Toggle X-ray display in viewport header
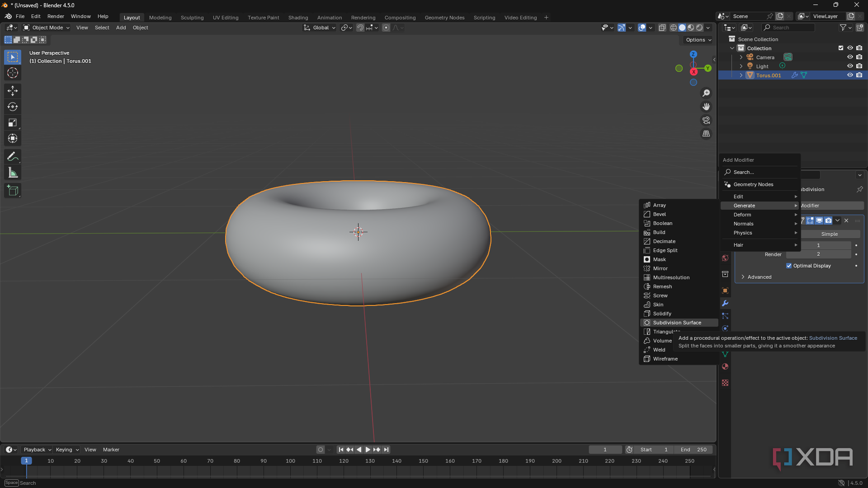Viewport: 868px width, 488px height. (662, 28)
